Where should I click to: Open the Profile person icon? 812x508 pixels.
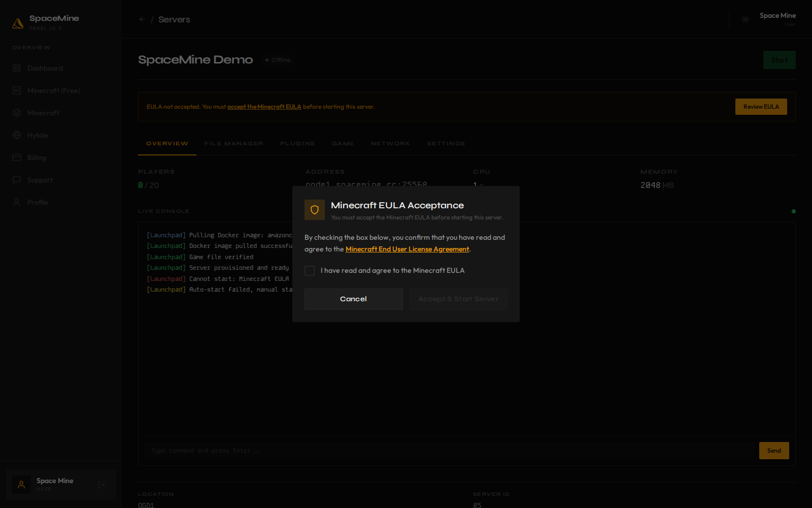17,202
